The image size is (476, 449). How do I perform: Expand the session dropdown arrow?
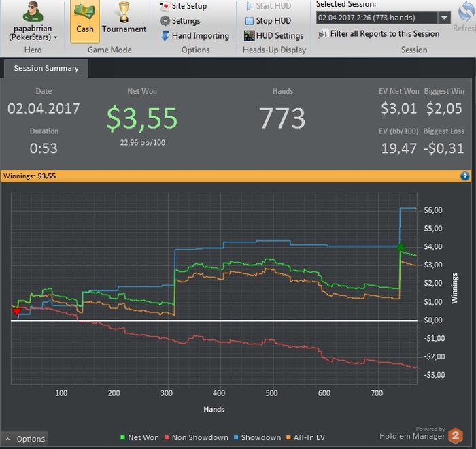tap(444, 18)
